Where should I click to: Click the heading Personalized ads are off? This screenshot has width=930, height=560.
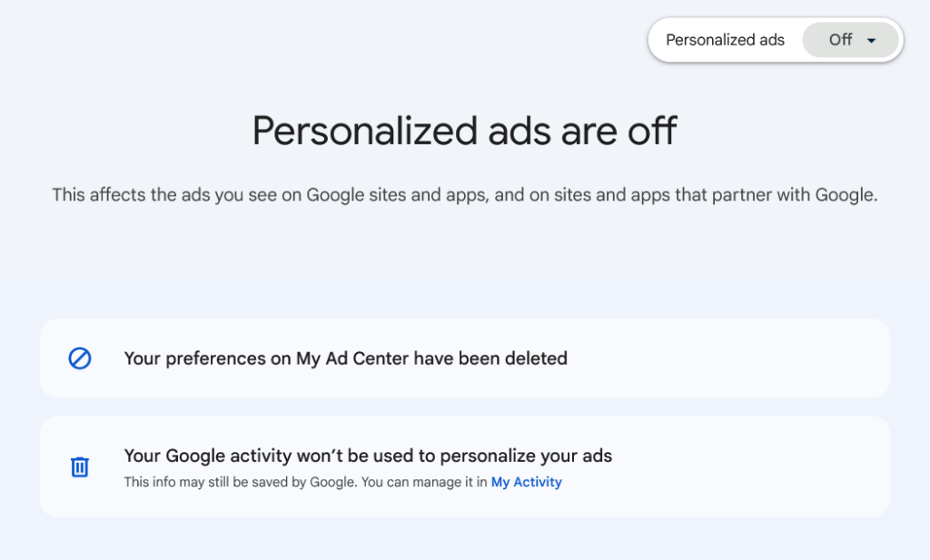point(464,132)
